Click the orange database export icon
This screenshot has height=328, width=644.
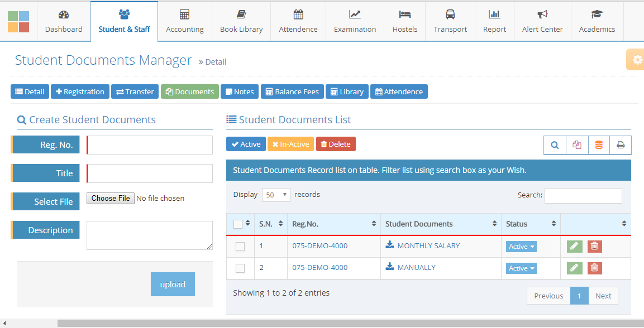pyautogui.click(x=599, y=145)
